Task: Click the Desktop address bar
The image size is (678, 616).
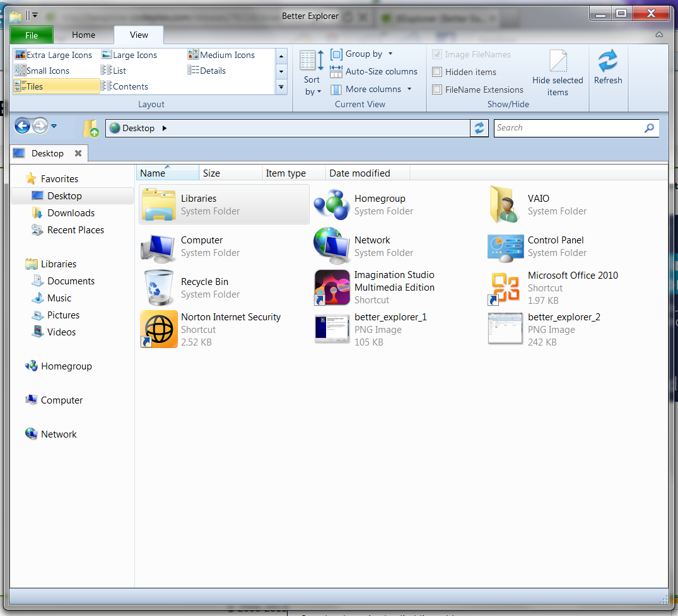Action: pyautogui.click(x=288, y=129)
